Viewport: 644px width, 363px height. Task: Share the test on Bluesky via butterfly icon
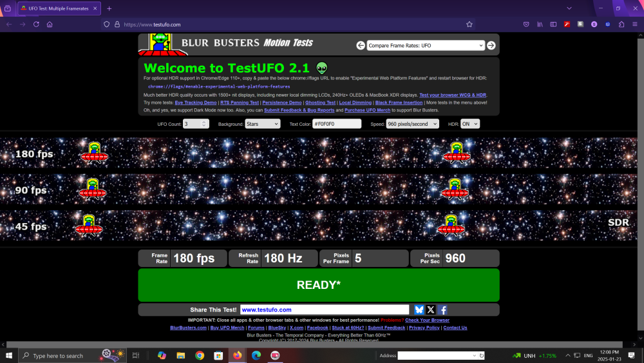[x=419, y=310]
